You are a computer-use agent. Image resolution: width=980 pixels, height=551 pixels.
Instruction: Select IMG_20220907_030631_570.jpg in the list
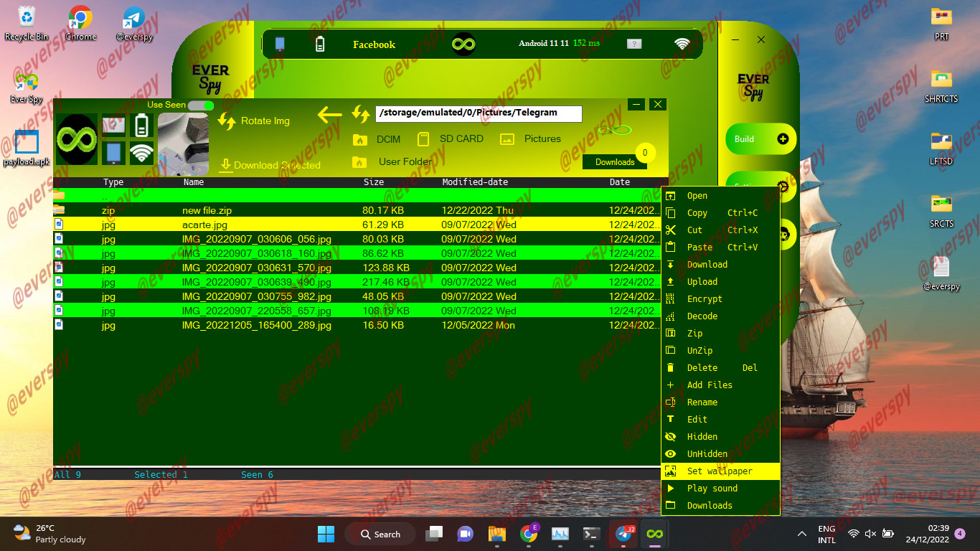click(357, 268)
